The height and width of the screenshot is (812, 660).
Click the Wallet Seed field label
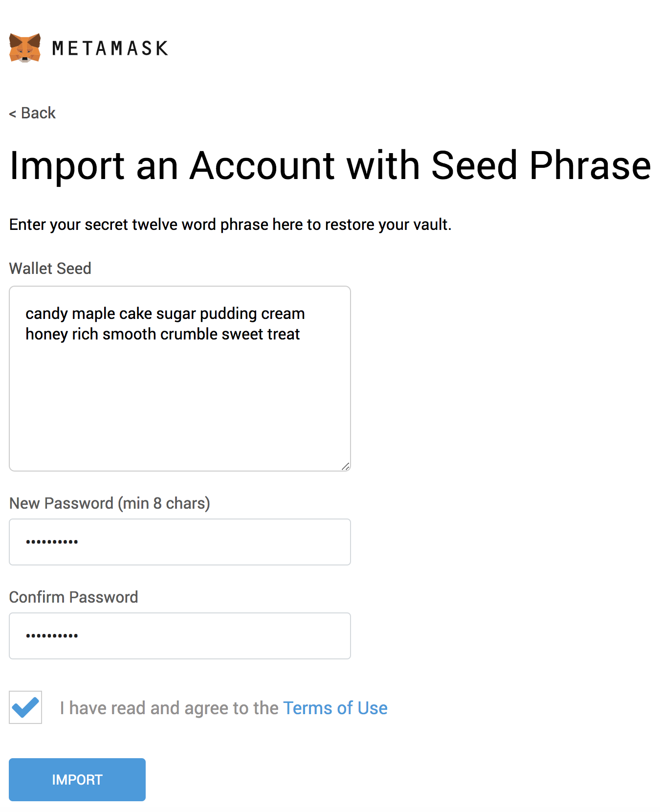pyautogui.click(x=49, y=268)
